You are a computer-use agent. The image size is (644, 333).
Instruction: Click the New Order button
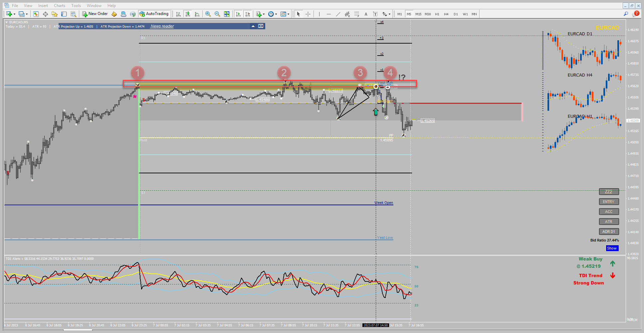[95, 14]
